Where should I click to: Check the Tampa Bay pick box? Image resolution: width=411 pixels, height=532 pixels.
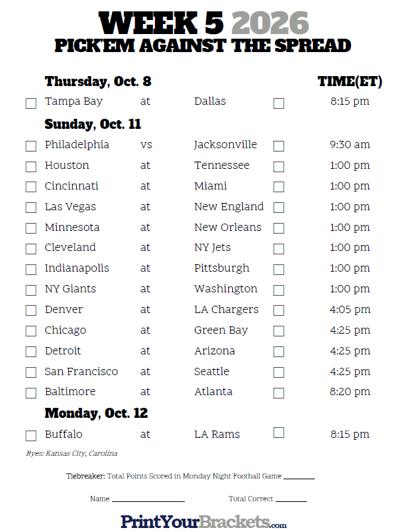pyautogui.click(x=31, y=103)
